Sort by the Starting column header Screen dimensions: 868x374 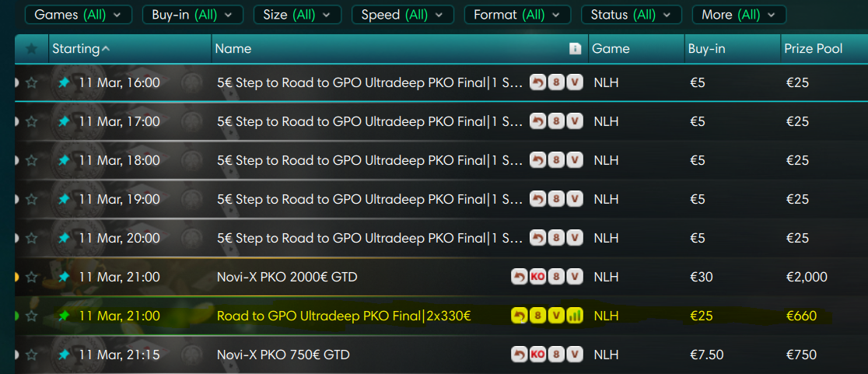click(81, 49)
